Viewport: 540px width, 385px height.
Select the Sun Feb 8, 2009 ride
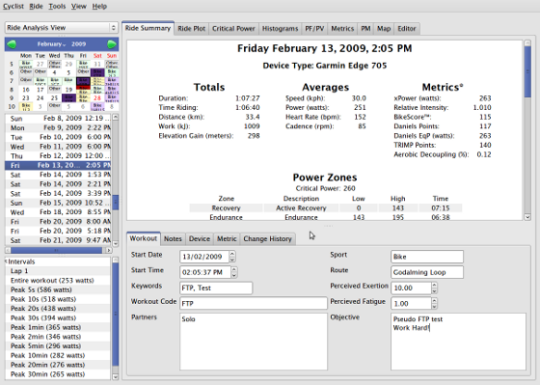[58, 118]
